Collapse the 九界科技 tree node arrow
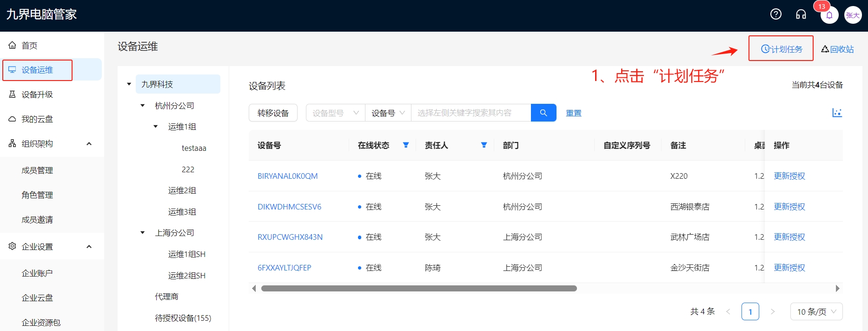This screenshot has height=331, width=868. pyautogui.click(x=129, y=84)
